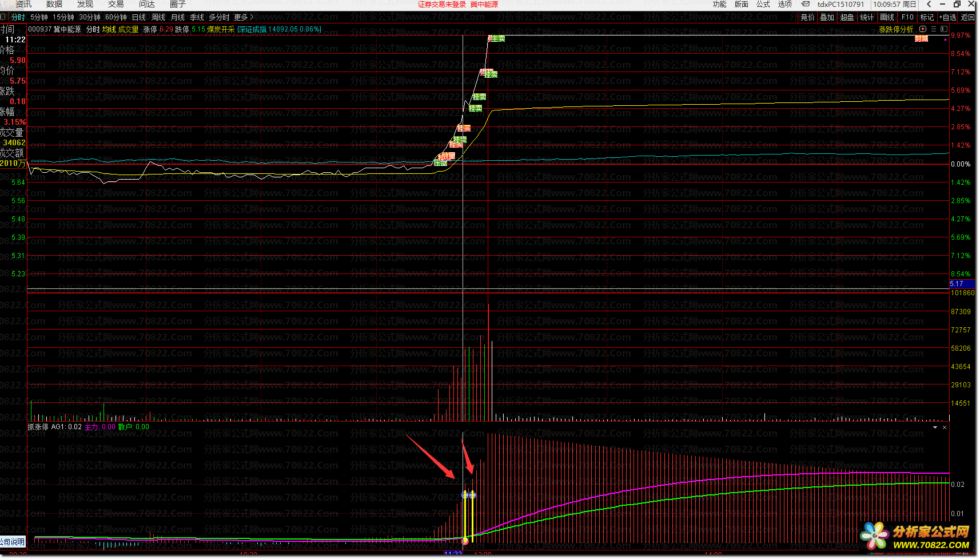The height and width of the screenshot is (559, 980).
Task: Click the 公司说明 button
Action: coord(13,542)
